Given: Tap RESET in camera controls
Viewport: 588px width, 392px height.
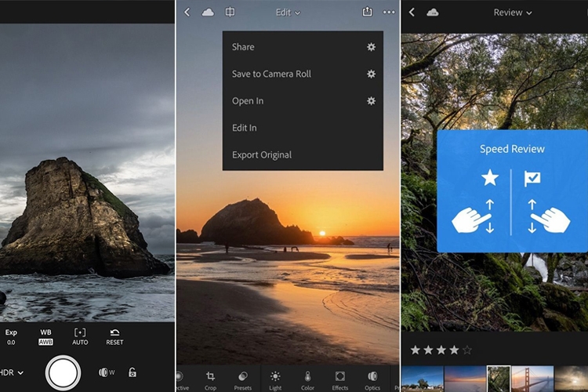Looking at the screenshot, I should click(x=114, y=337).
